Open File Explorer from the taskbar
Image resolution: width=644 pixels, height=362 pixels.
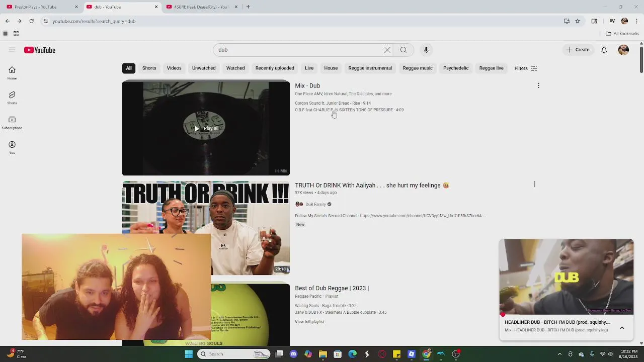323,354
